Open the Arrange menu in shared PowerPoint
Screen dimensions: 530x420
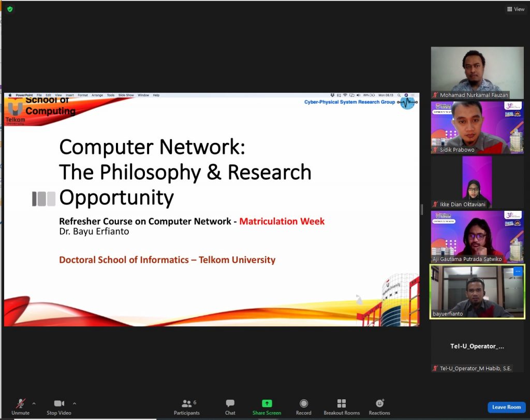(x=97, y=95)
